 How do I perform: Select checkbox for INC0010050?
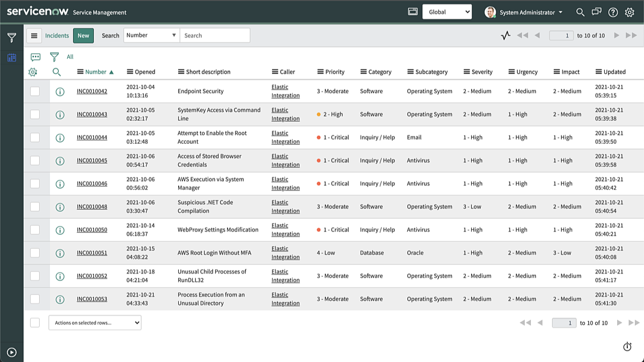tap(35, 230)
